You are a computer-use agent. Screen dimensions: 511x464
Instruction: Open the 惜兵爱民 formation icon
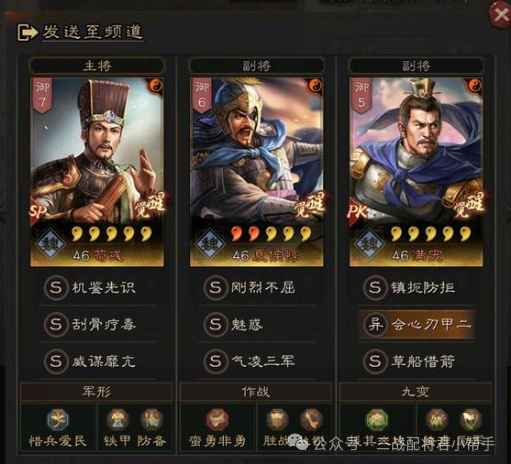click(58, 420)
